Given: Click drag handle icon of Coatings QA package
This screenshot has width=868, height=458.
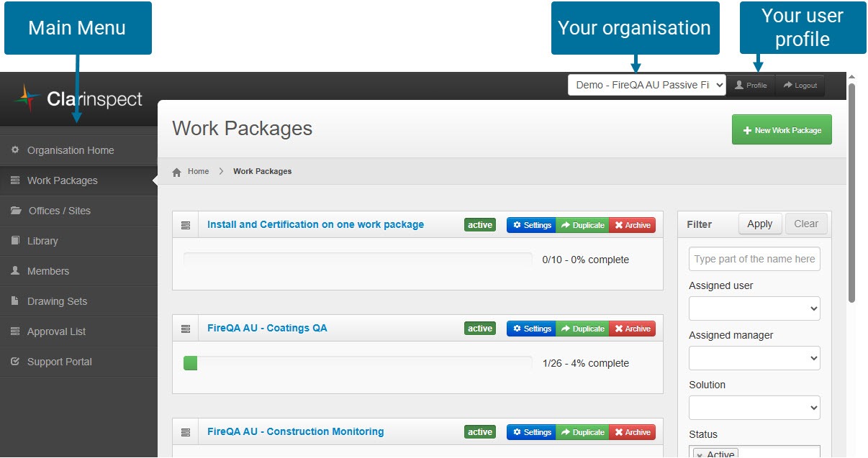Looking at the screenshot, I should pyautogui.click(x=186, y=329).
